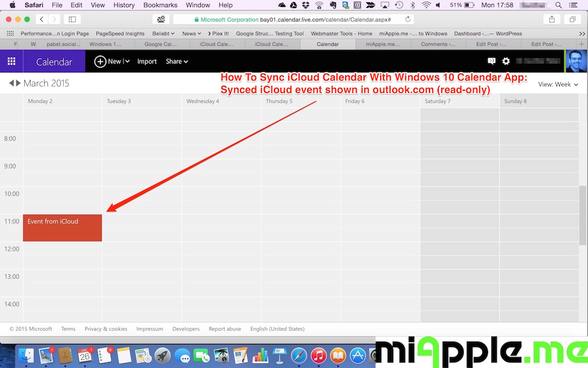This screenshot has width=588, height=368.
Task: Open the Share dropdown menu
Action: pyautogui.click(x=177, y=62)
